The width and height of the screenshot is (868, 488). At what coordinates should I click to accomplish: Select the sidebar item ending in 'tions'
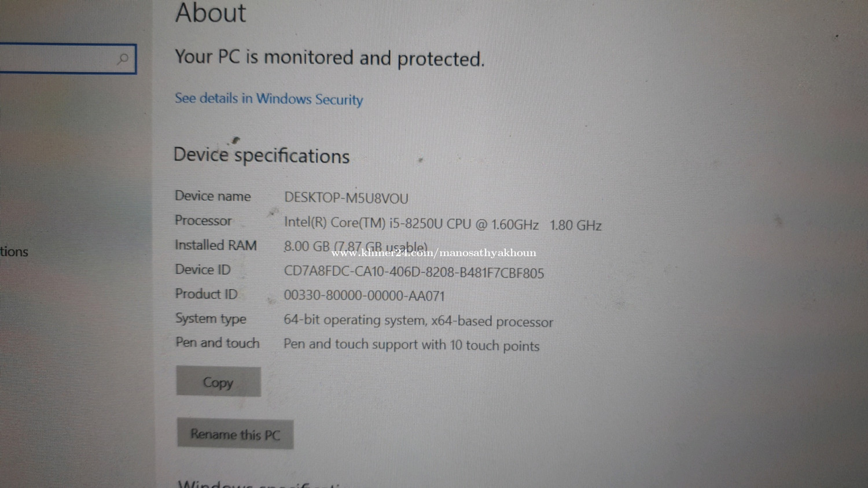14,252
